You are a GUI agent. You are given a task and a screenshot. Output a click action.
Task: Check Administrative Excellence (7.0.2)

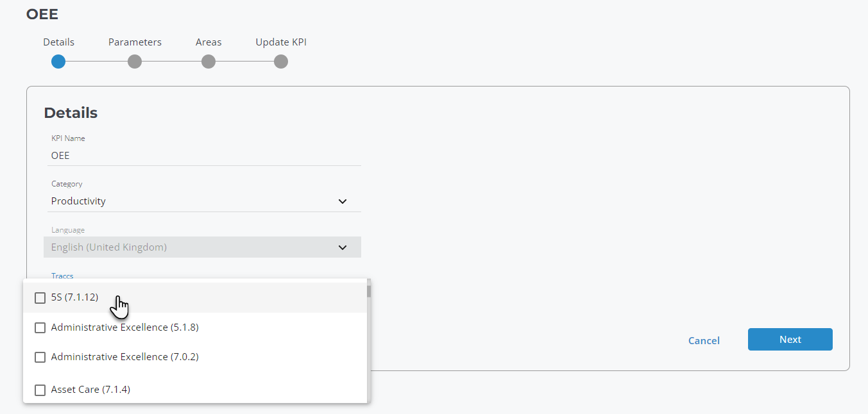(40, 357)
